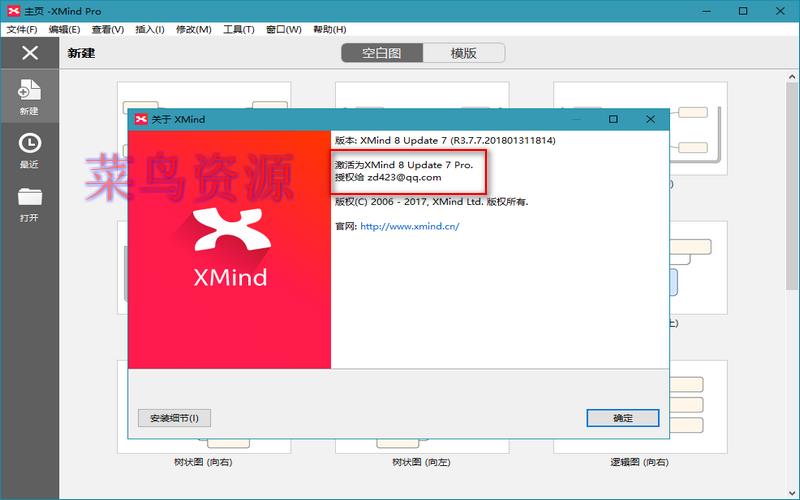The image size is (800, 500).
Task: Click the 新建 heading text
Action: 81,53
